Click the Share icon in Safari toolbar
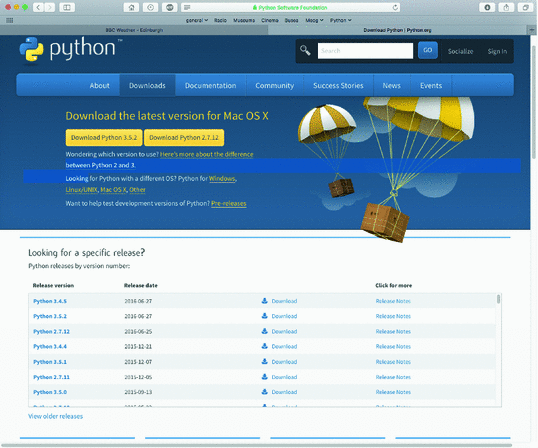This screenshot has width=538, height=448. [x=506, y=7]
